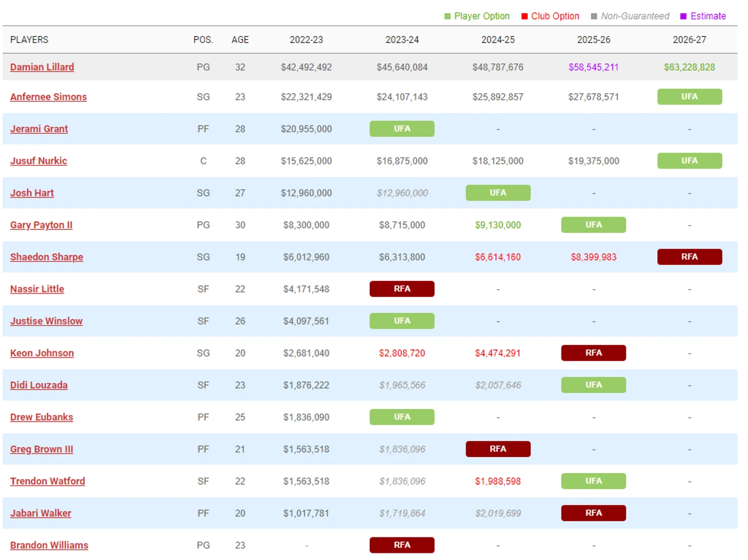Click Jerami Grant's 2023-24 UFA badge
This screenshot has width=748, height=560.
tap(402, 128)
